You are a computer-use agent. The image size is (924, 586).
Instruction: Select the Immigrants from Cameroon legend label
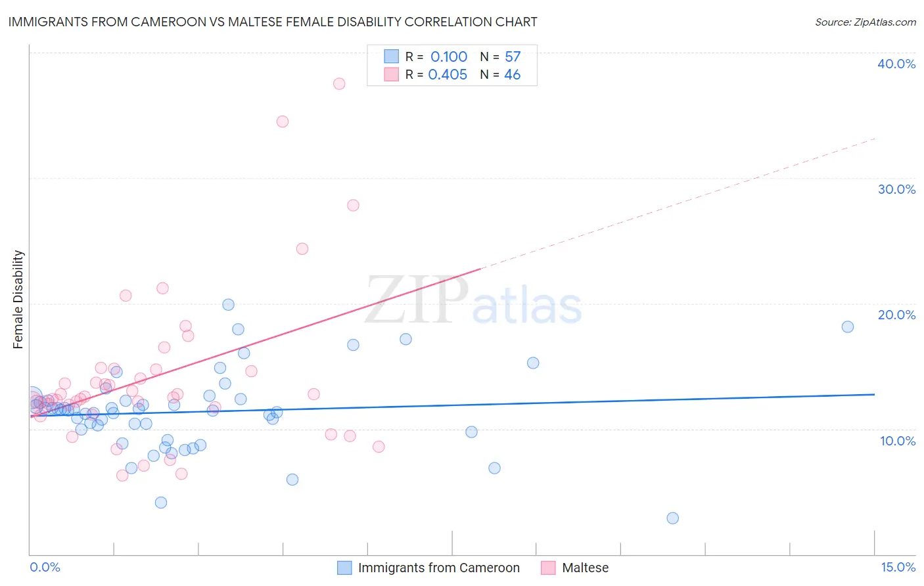(439, 568)
